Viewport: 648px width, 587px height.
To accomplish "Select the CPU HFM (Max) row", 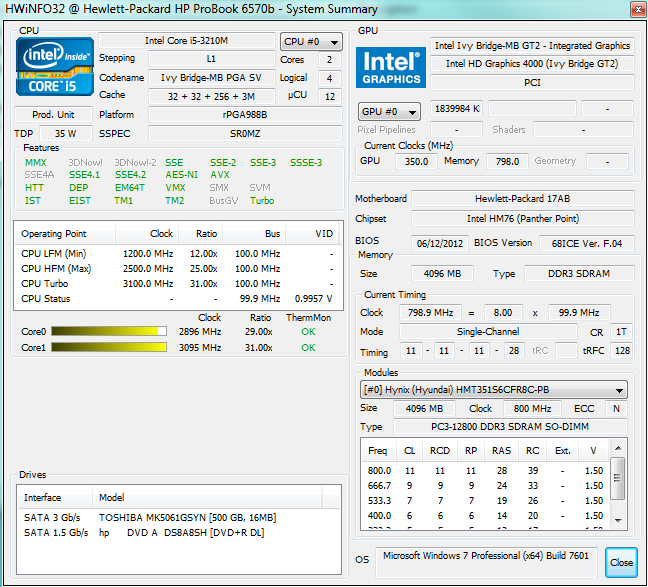I will 178,269.
